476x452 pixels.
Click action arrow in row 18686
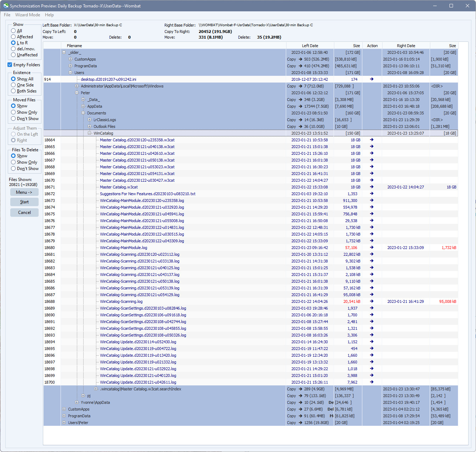click(x=372, y=288)
